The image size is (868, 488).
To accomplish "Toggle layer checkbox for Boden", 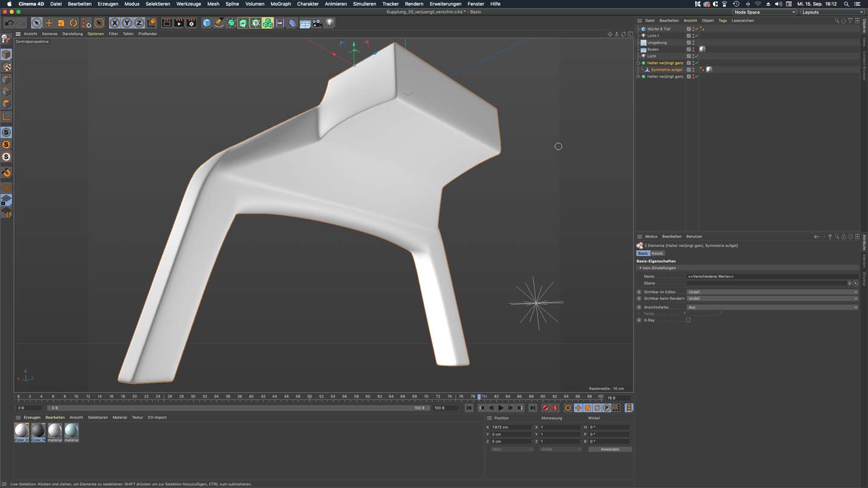I will (x=689, y=49).
